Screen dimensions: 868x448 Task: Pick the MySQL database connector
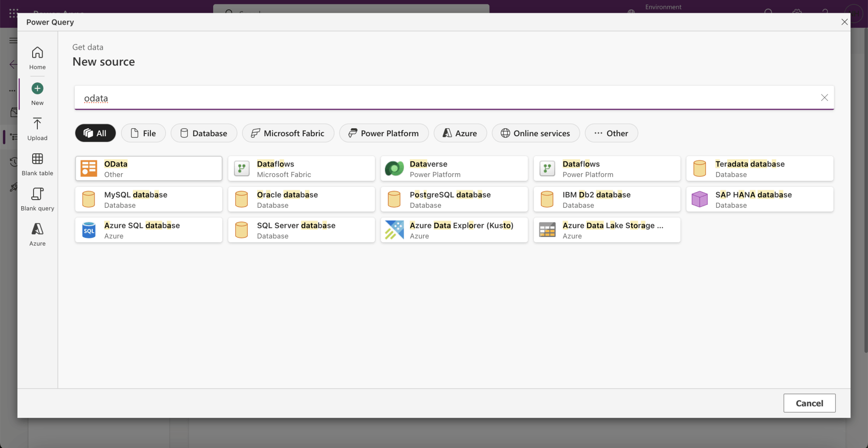[x=148, y=199]
